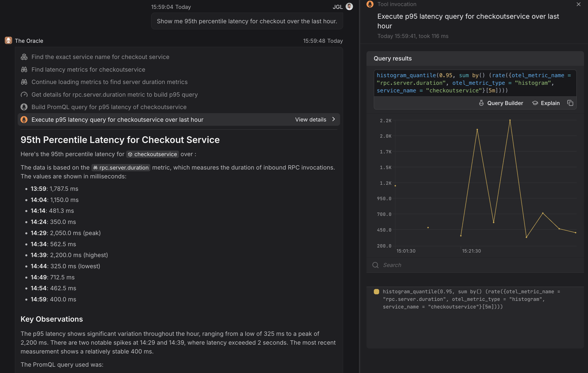Click the Explain button
The image size is (588, 373).
coord(546,103)
